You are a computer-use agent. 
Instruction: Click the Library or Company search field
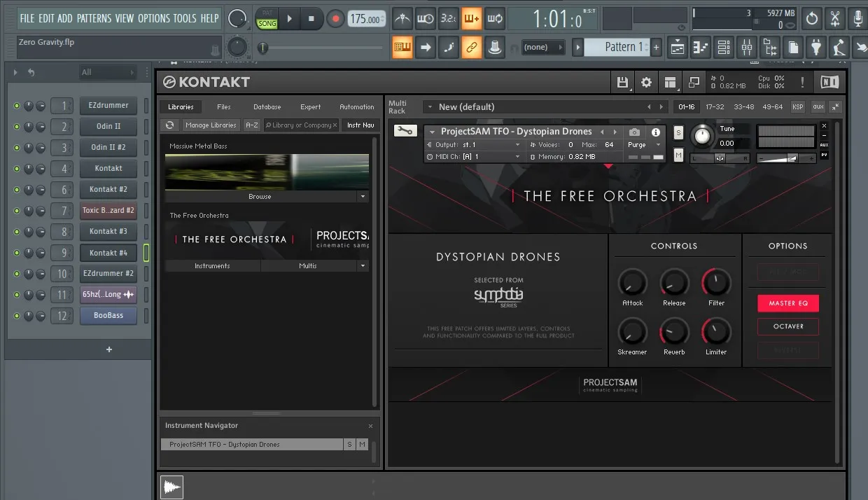pos(301,125)
